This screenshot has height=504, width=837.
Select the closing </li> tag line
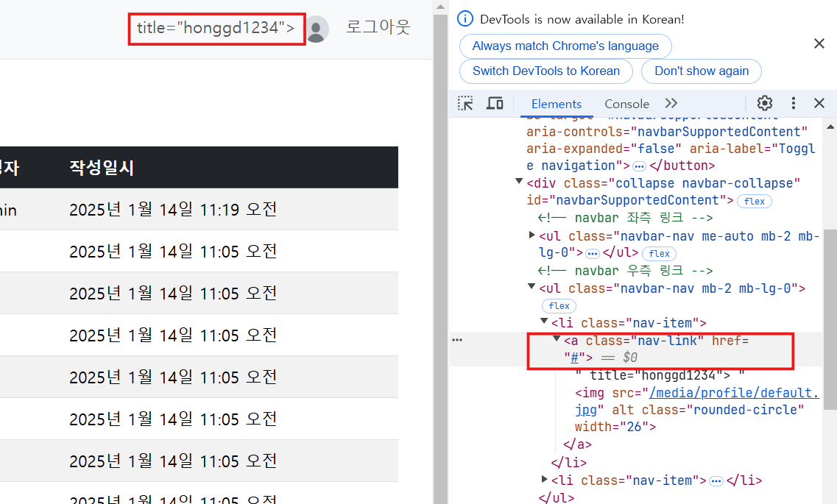click(569, 462)
